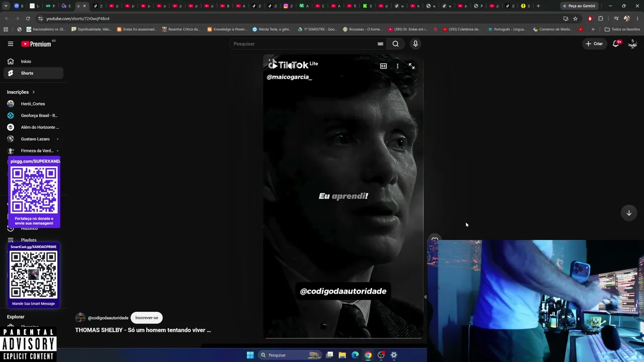This screenshot has width=644, height=362.
Task: Expand the hidden bookmarks overflow chevron
Action: pos(593,29)
